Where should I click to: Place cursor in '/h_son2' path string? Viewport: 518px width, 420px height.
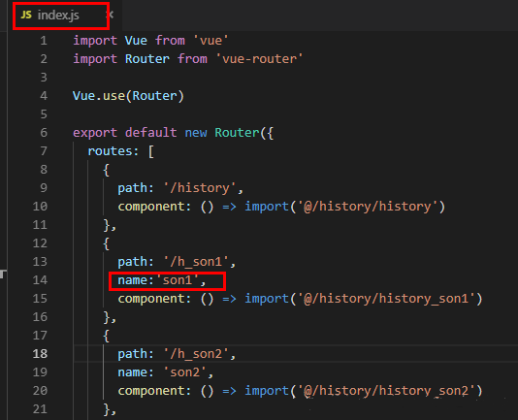[196, 354]
